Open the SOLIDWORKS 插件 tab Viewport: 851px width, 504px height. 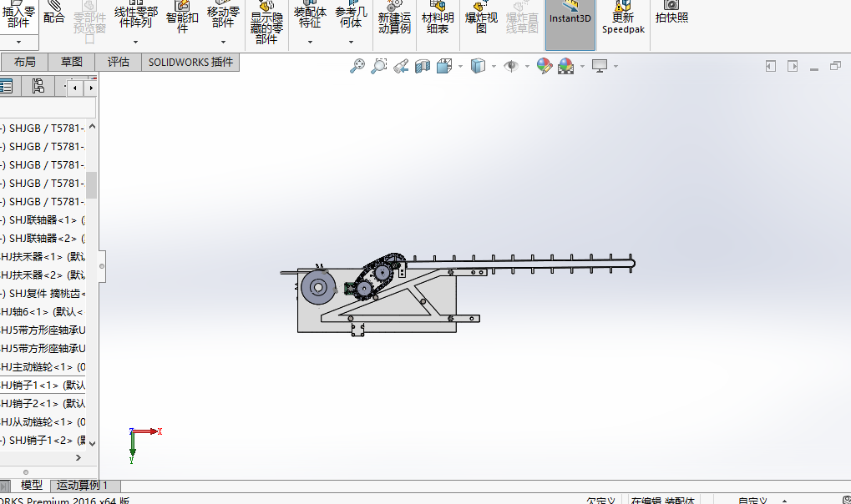pyautogui.click(x=190, y=62)
